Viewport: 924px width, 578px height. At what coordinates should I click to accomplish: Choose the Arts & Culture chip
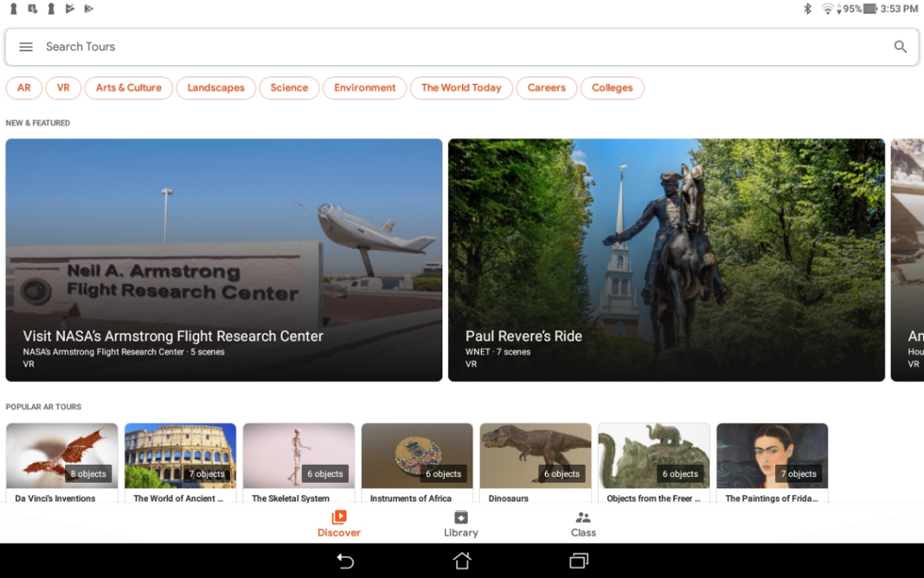(x=128, y=88)
